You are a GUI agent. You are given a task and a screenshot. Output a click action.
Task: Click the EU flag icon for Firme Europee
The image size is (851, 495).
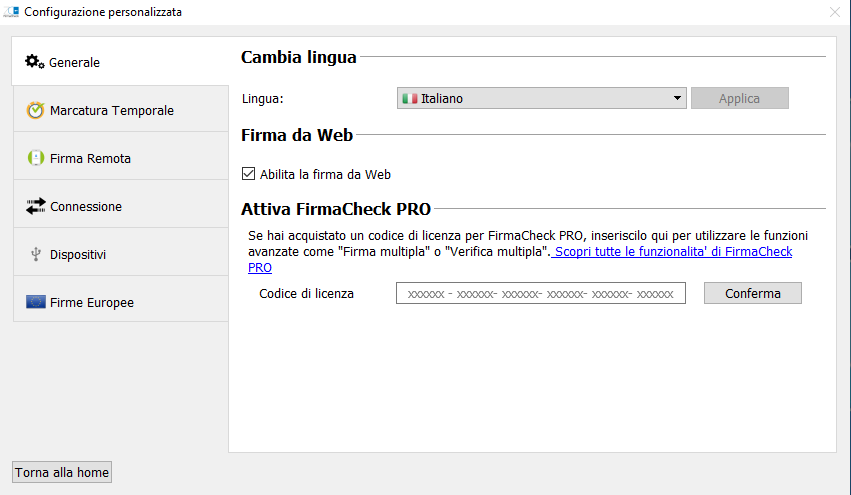(x=36, y=302)
